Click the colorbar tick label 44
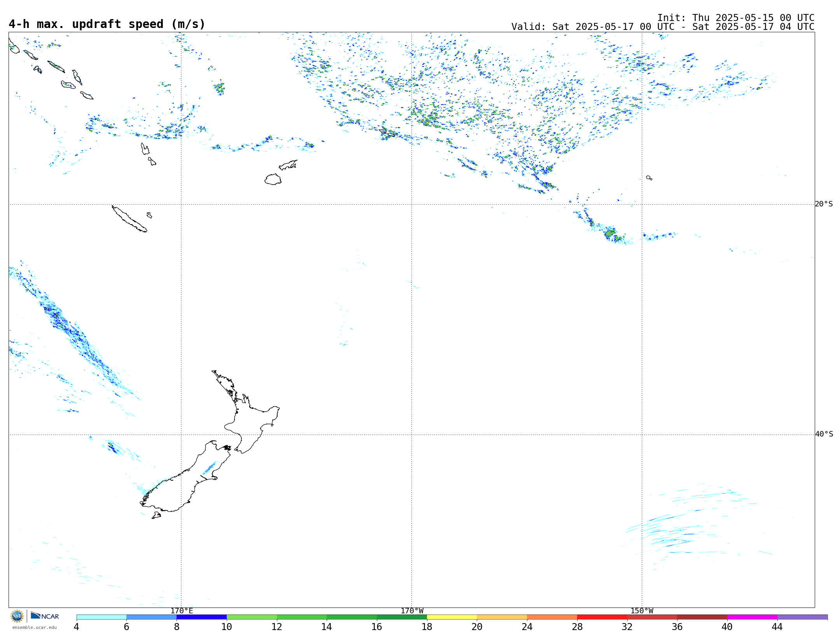The width and height of the screenshot is (840, 632). point(777,627)
